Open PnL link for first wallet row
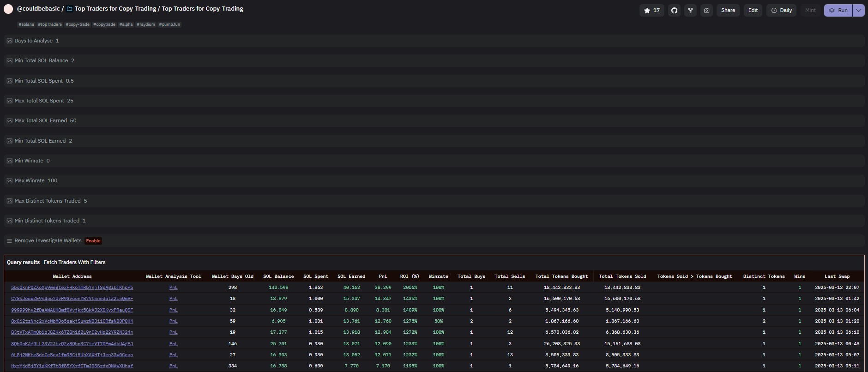868x372 pixels. [x=173, y=288]
